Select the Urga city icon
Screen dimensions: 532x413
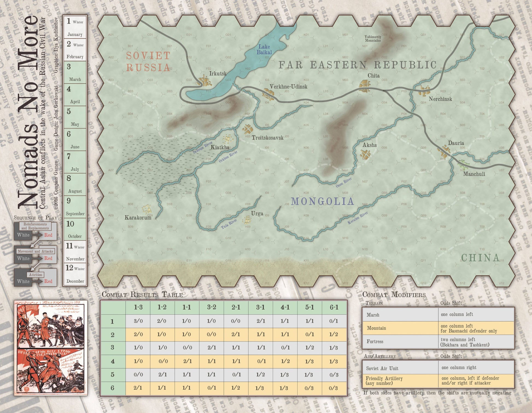point(247,220)
